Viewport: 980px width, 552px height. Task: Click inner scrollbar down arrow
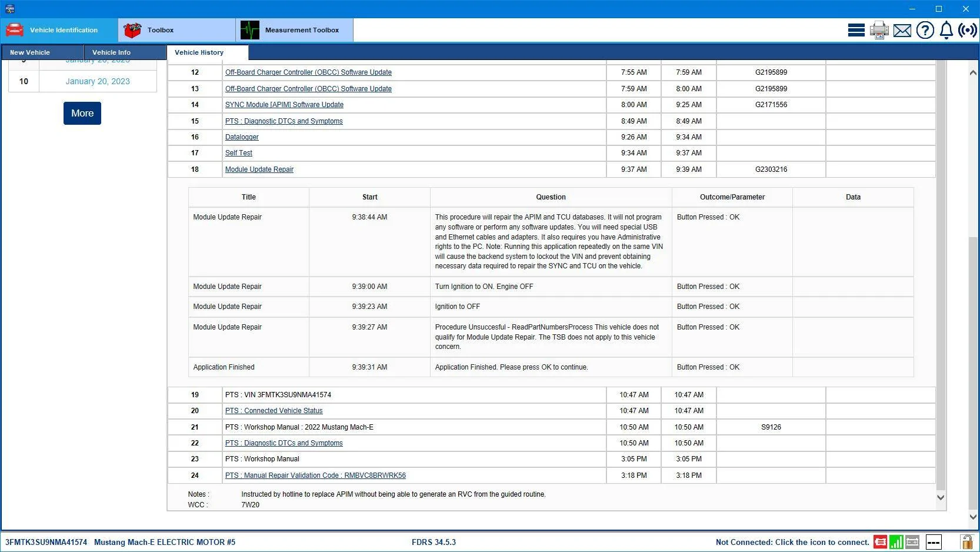(941, 498)
